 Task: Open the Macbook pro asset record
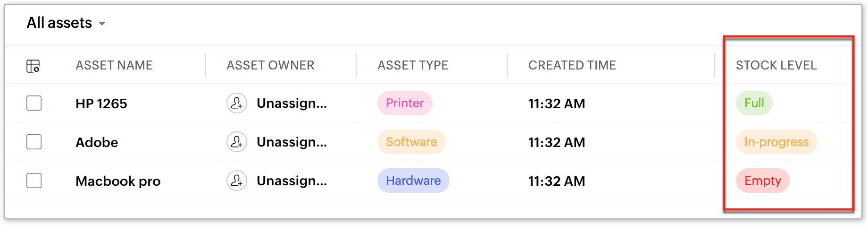point(118,181)
